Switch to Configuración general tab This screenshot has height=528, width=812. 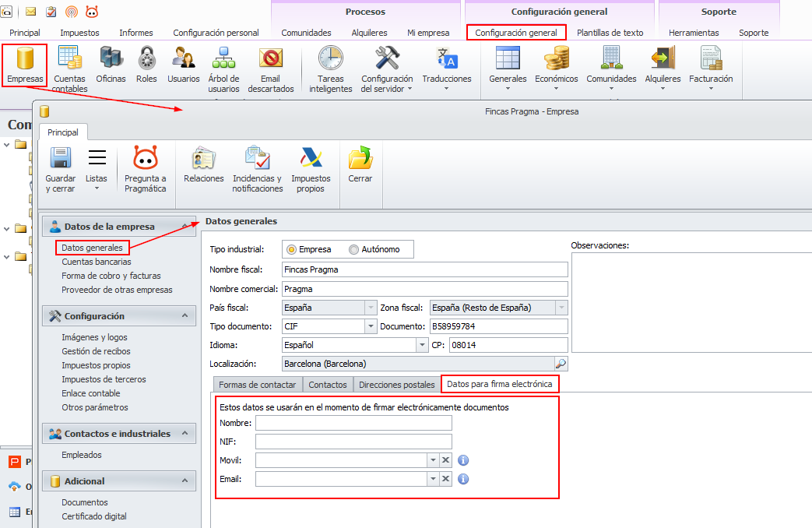tap(516, 33)
